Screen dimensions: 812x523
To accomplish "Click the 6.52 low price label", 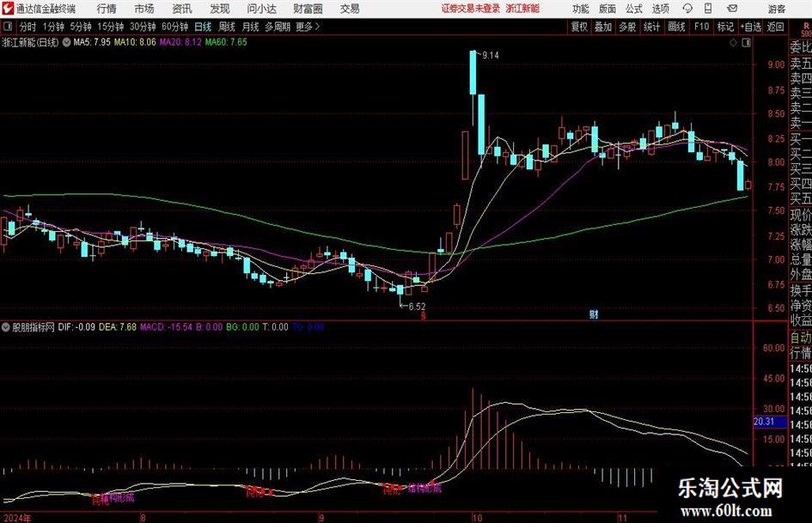I will tap(417, 307).
